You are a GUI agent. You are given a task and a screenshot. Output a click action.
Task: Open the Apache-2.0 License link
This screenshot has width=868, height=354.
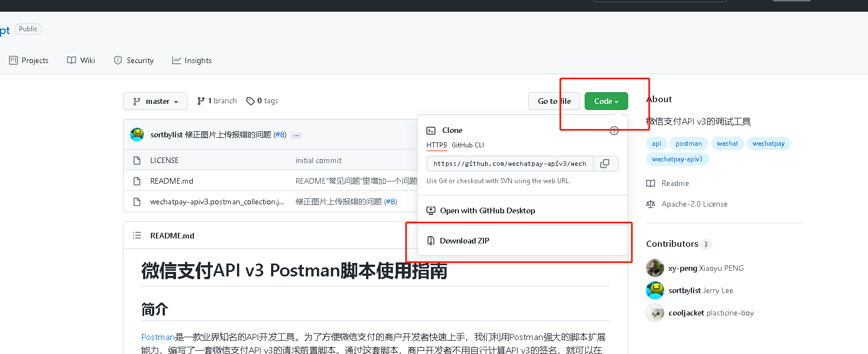tap(687, 204)
